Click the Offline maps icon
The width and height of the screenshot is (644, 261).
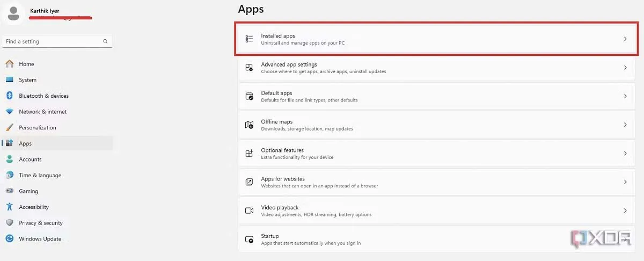tap(249, 125)
